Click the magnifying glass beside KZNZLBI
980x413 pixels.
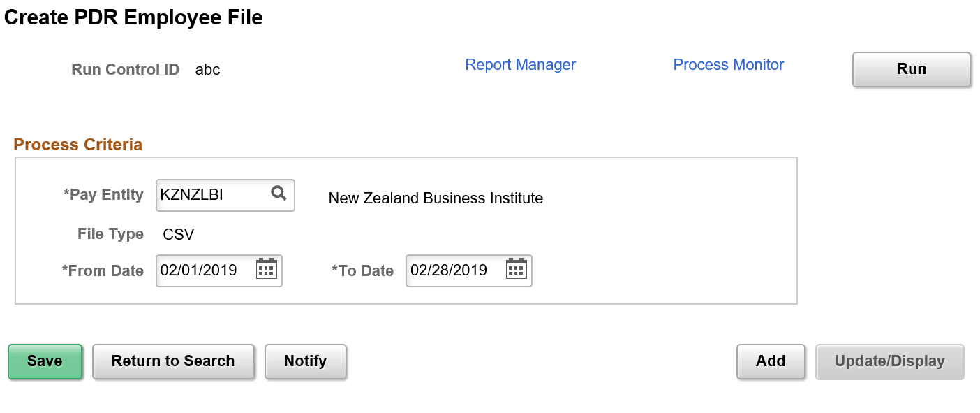point(279,195)
